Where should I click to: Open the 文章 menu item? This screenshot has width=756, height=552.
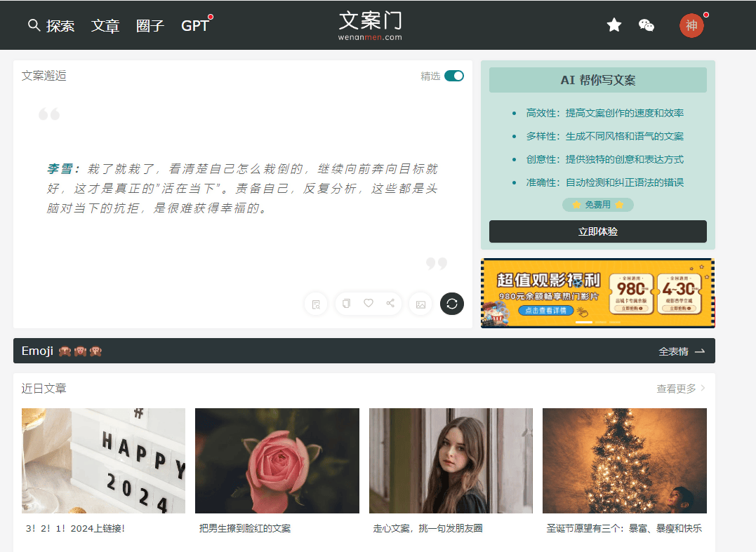pos(105,26)
